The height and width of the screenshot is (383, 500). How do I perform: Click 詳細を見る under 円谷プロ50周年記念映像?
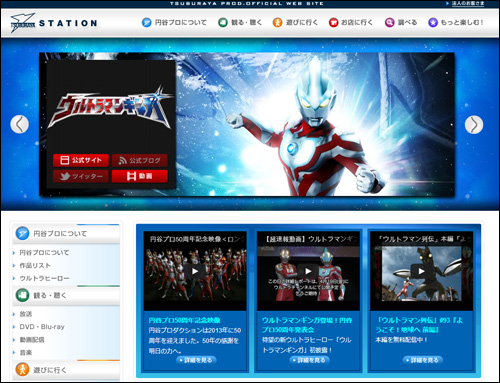click(x=197, y=360)
